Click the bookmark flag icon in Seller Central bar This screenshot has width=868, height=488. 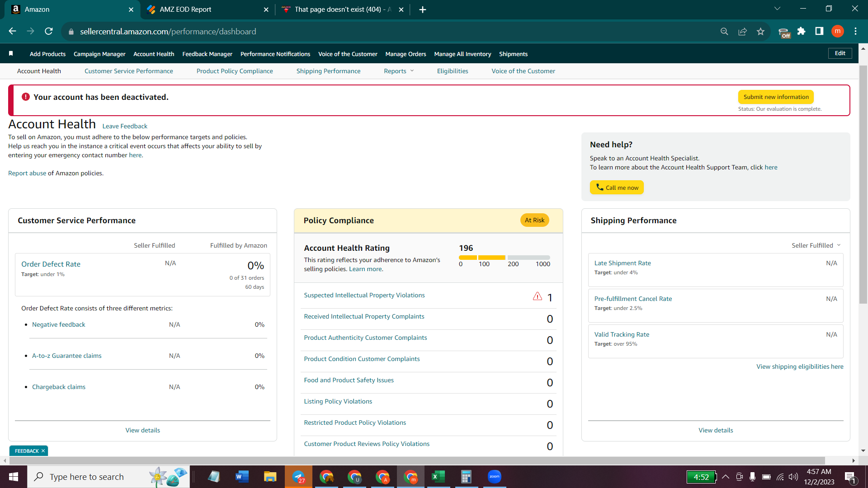(11, 54)
